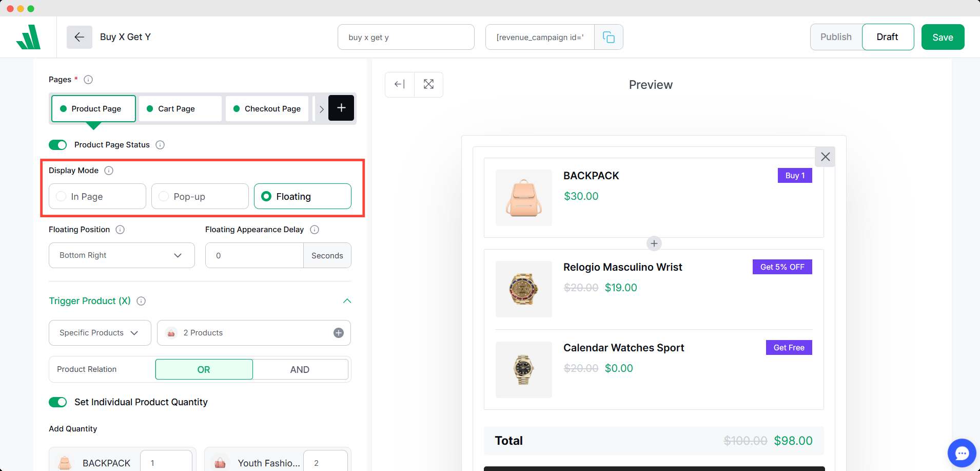This screenshot has width=980, height=471.
Task: Click Calendar Watches Sport watch image
Action: (524, 370)
